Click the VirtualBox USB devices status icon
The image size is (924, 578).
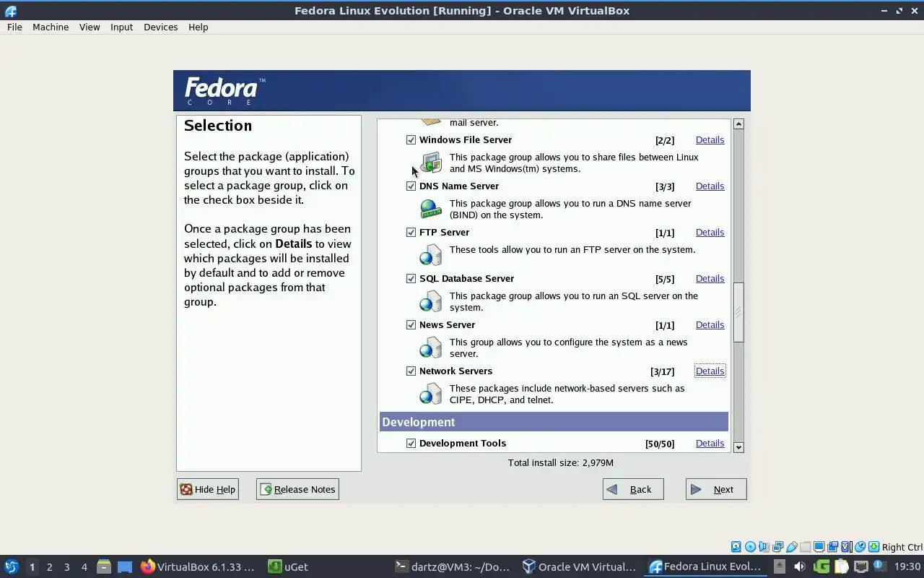pos(792,547)
